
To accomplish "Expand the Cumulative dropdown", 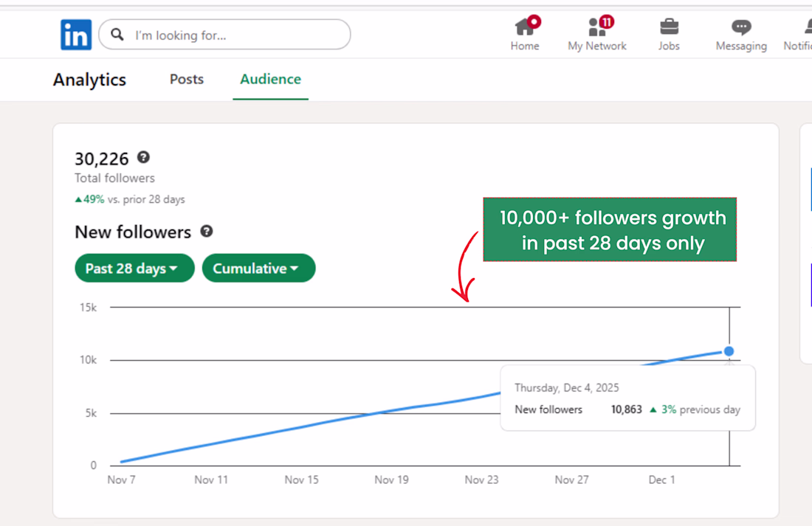I will [258, 269].
